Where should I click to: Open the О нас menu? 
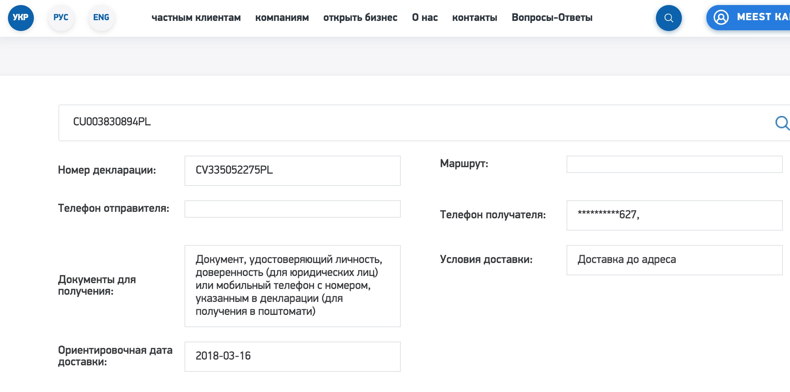click(425, 18)
